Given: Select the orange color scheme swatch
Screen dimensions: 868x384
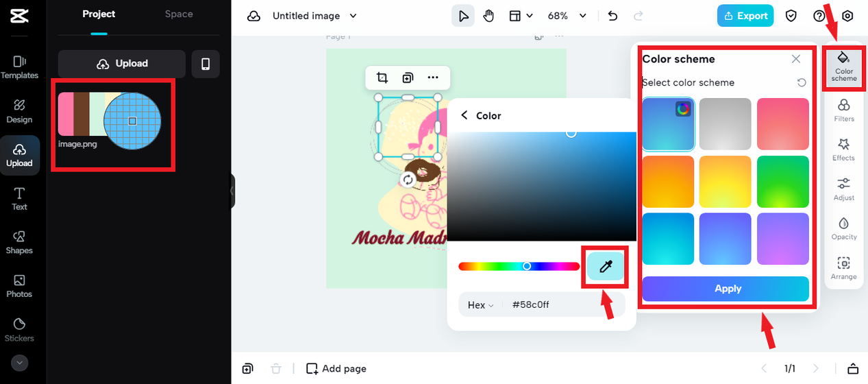Looking at the screenshot, I should [x=668, y=182].
